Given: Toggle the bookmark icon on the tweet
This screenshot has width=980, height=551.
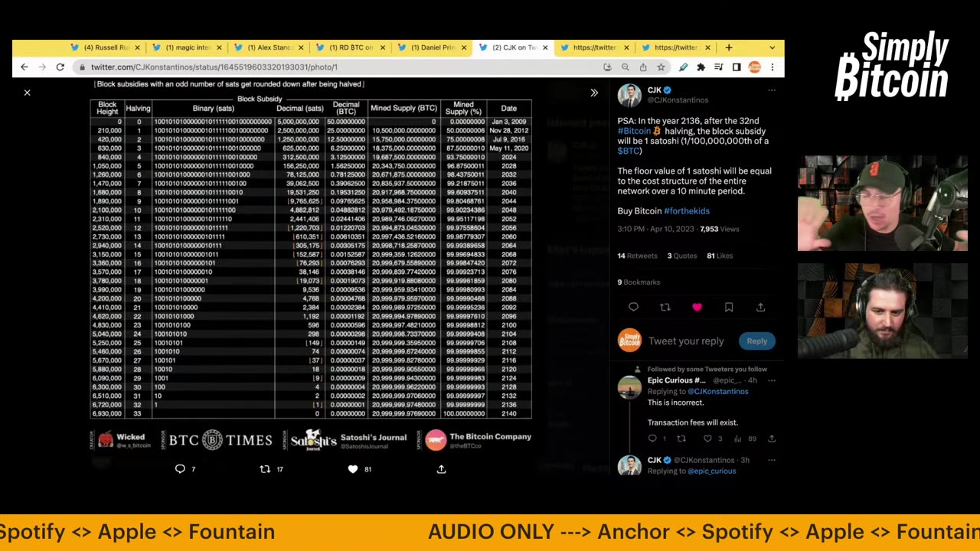Looking at the screenshot, I should (729, 307).
